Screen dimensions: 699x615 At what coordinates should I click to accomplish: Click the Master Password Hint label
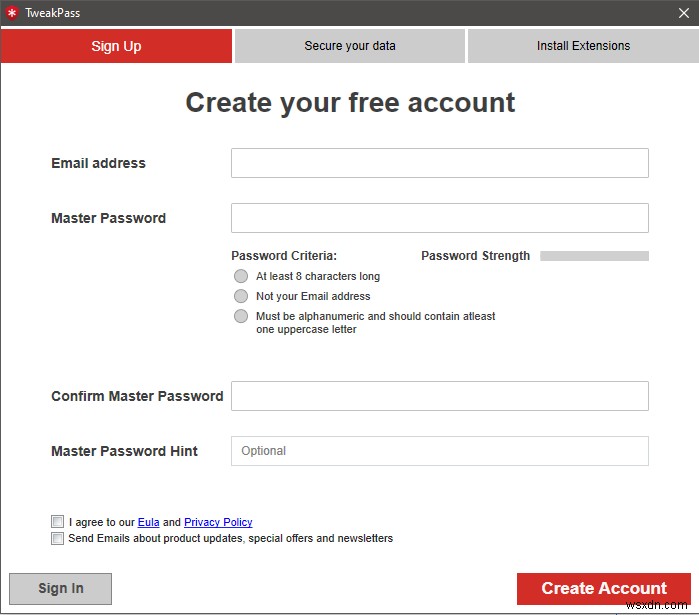point(124,451)
